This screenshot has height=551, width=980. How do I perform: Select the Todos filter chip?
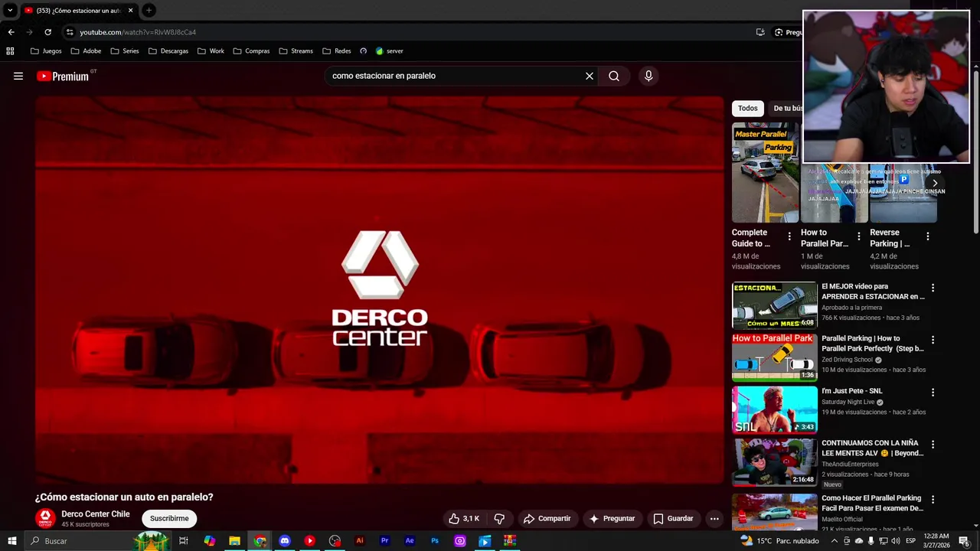(748, 108)
